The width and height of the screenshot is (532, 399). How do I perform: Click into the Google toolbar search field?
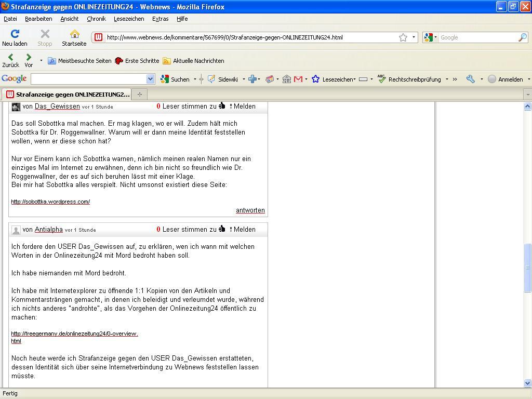pyautogui.click(x=88, y=79)
